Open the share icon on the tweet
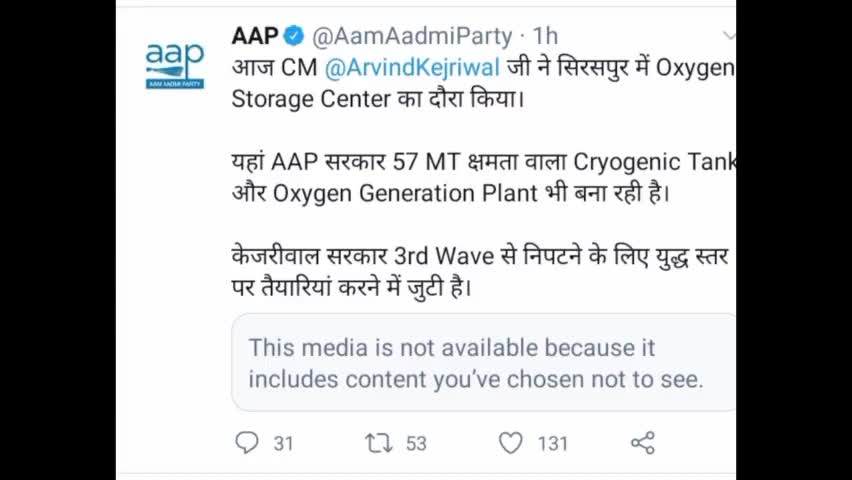Image resolution: width=852 pixels, height=480 pixels. [643, 443]
